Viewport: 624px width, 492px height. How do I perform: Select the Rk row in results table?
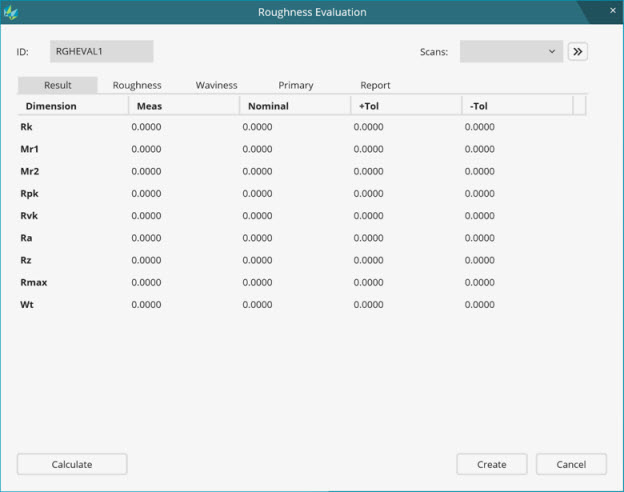click(x=27, y=127)
